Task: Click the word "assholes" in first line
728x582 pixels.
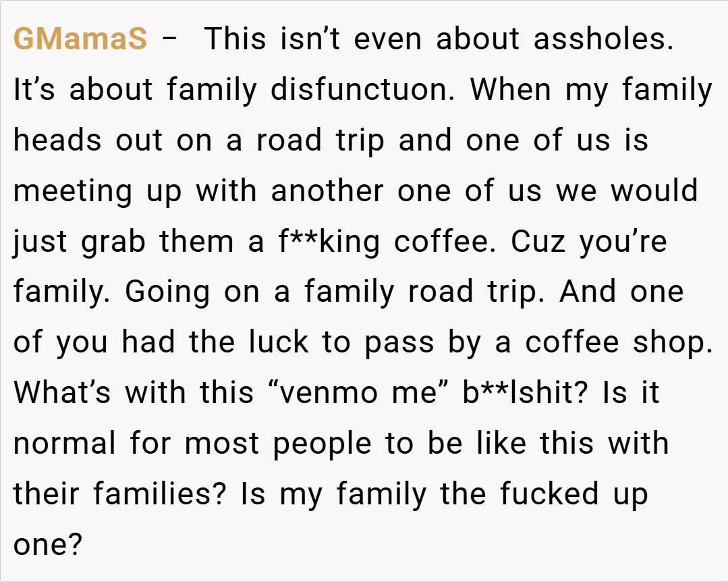Action: (603, 40)
